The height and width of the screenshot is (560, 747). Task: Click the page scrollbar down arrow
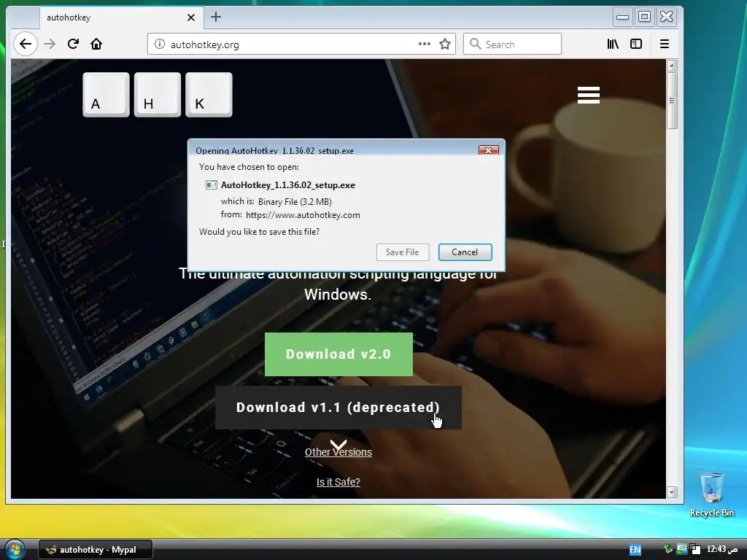(672, 492)
